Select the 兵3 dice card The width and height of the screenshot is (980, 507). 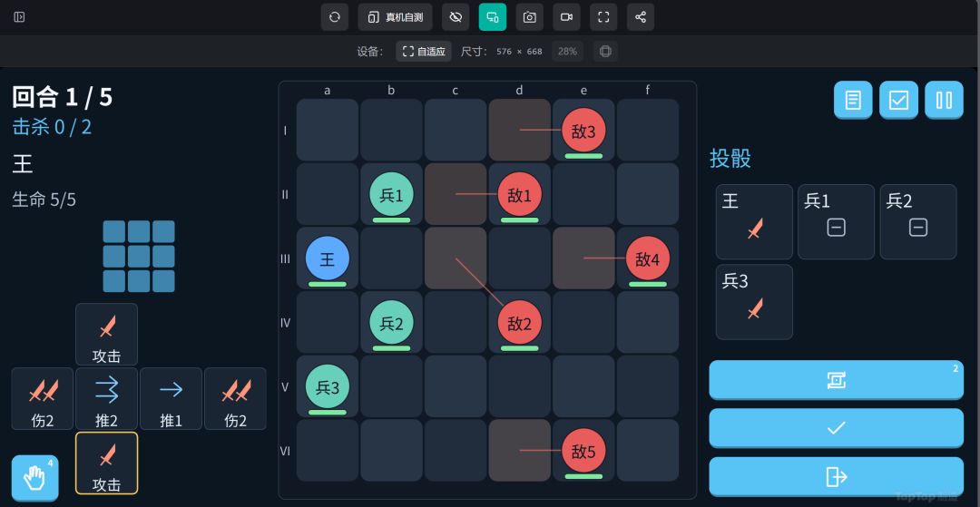[754, 302]
